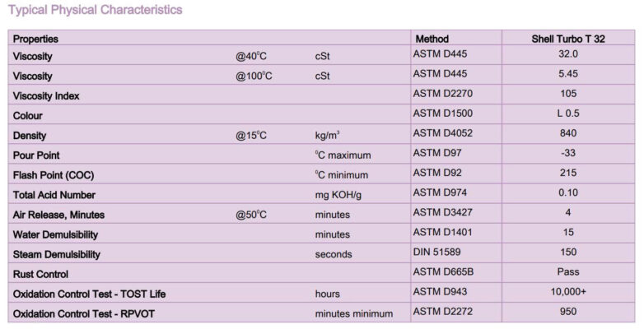Select the TOST Life value '10,000+'
644x329 pixels.
click(x=567, y=292)
